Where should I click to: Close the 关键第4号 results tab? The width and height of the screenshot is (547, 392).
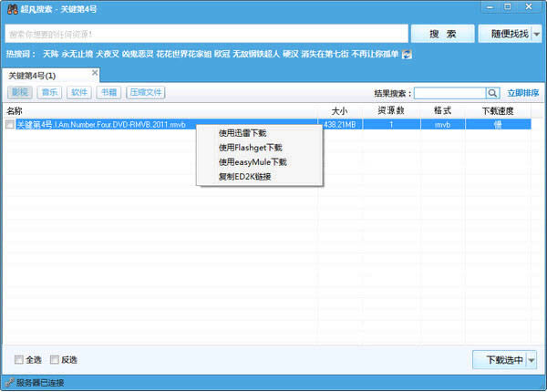95,73
